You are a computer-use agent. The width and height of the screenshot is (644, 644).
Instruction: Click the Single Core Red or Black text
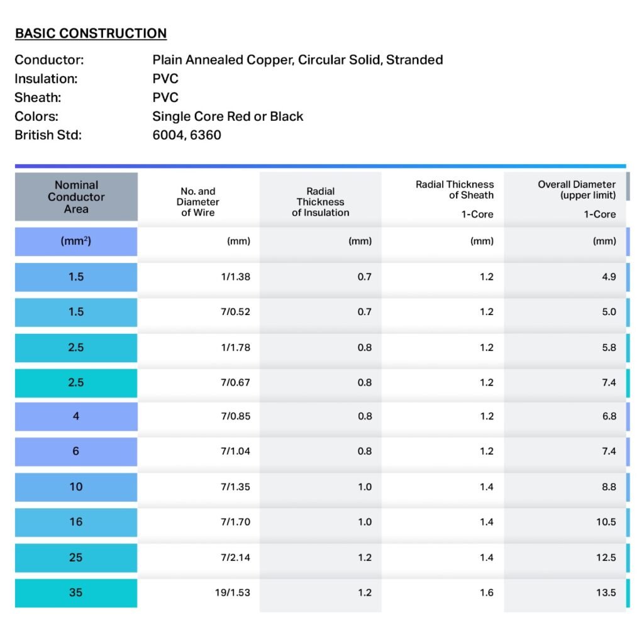pos(228,116)
